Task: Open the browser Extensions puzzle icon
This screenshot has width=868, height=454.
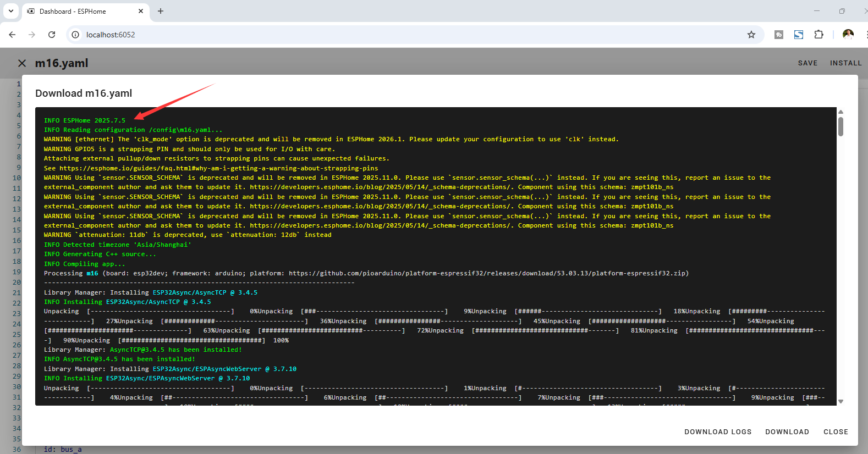Action: coord(818,35)
